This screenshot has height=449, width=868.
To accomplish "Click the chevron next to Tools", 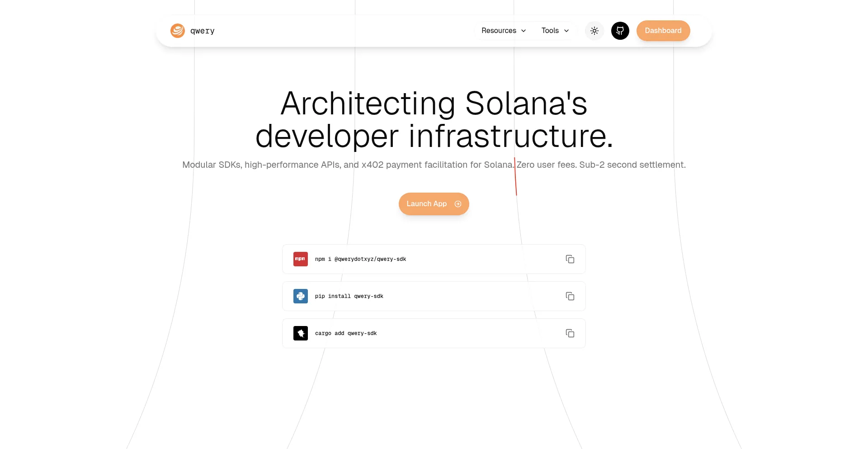I will coord(566,31).
